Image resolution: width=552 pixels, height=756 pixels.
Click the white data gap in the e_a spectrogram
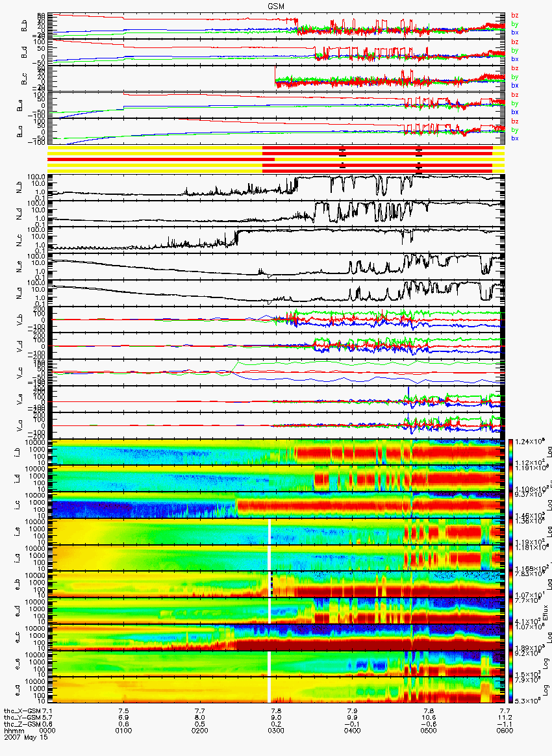point(270,690)
